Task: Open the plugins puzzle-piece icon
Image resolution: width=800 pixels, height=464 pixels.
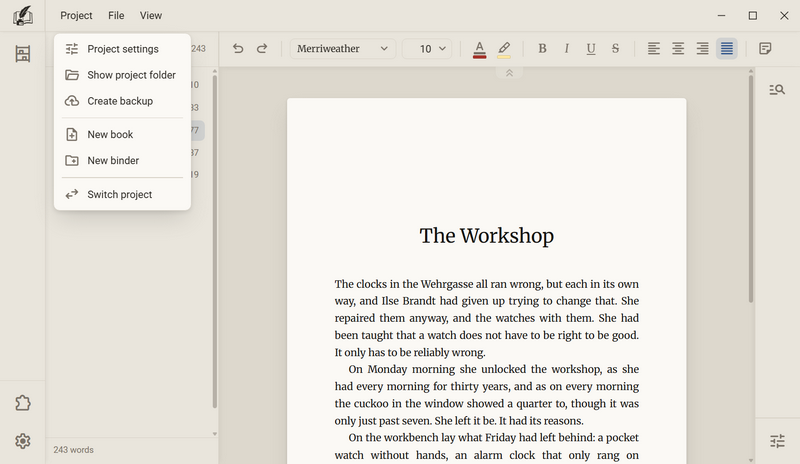Action: (22, 403)
